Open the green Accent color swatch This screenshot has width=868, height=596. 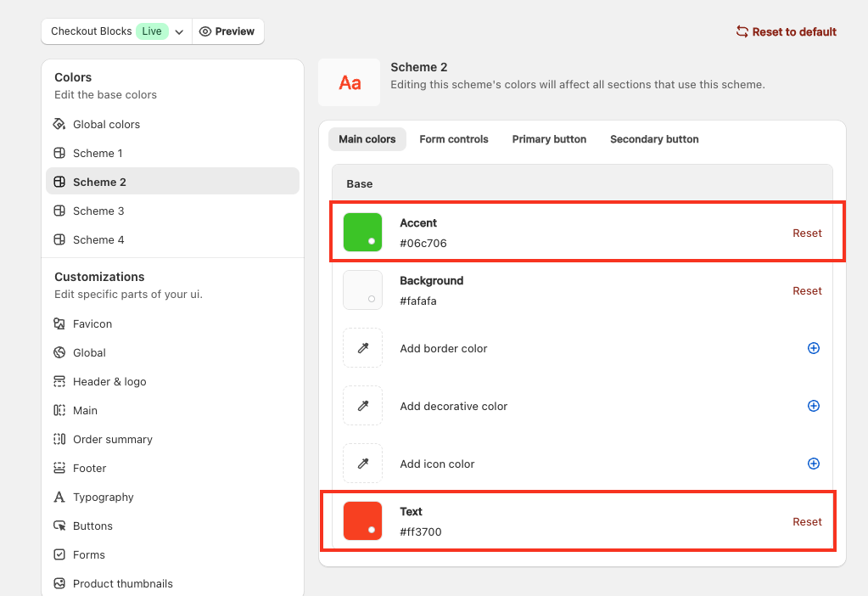362,233
